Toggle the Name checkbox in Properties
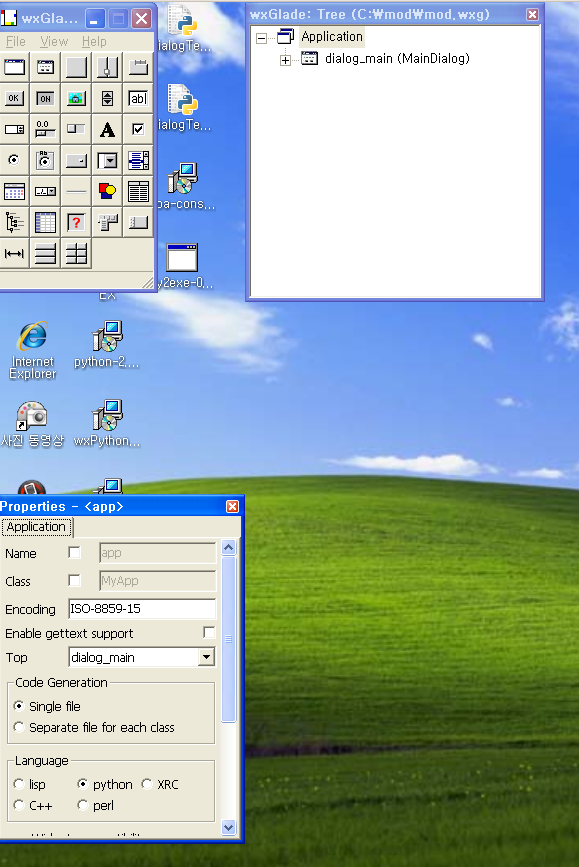This screenshot has height=867, width=579. coord(74,552)
